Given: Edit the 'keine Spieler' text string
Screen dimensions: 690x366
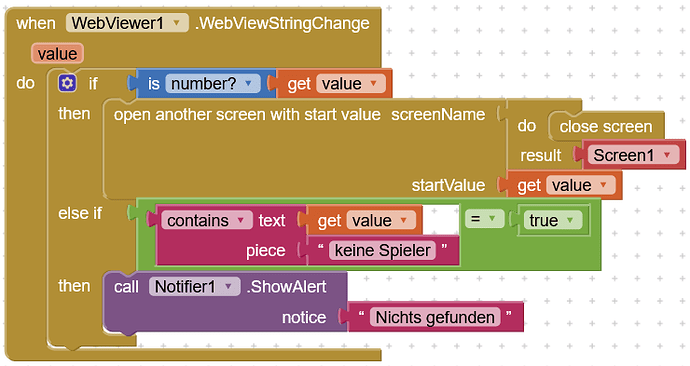Looking at the screenshot, I should (382, 250).
